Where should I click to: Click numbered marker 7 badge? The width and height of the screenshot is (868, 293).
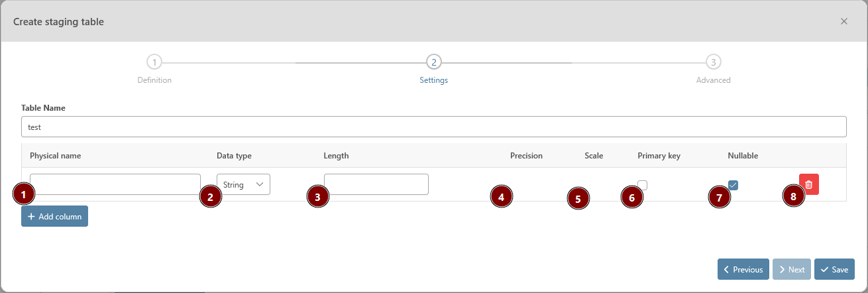(718, 198)
